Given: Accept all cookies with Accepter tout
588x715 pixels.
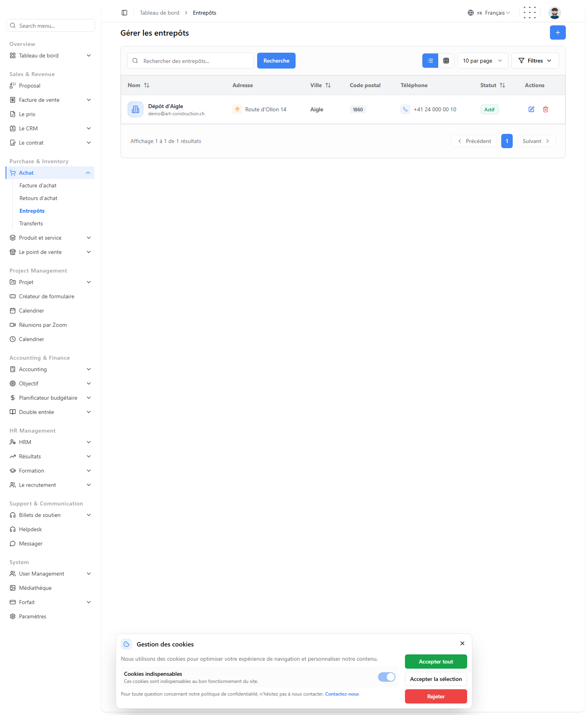Looking at the screenshot, I should tap(436, 662).
